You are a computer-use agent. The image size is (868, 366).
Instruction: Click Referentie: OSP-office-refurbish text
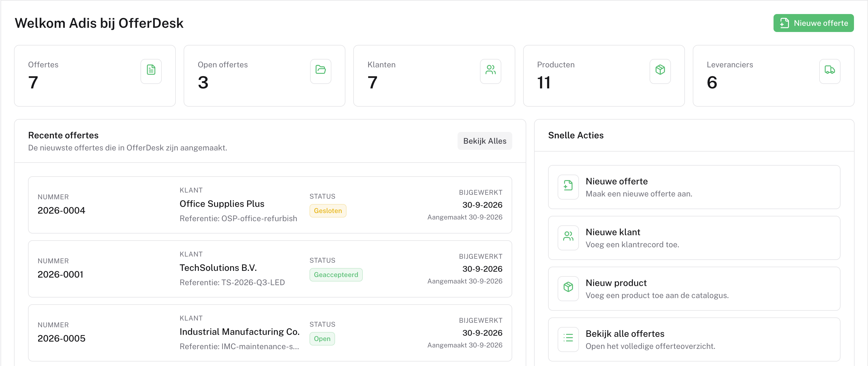click(238, 219)
